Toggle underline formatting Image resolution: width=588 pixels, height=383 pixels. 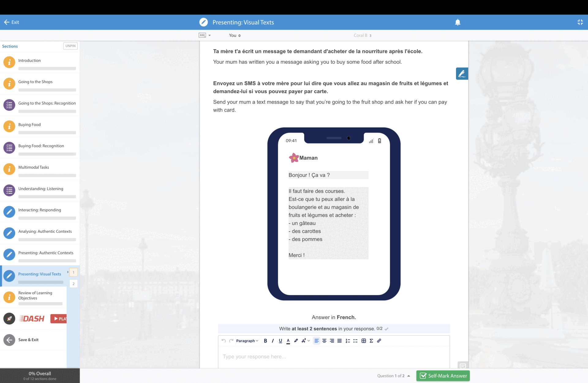tap(280, 341)
